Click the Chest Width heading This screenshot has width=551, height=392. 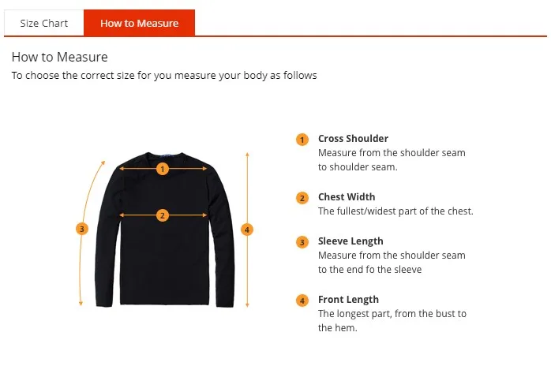coord(347,197)
